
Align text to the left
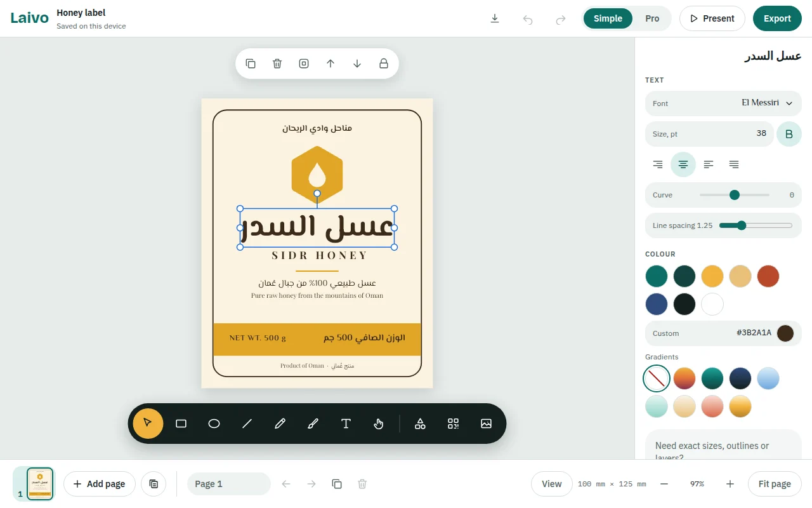click(709, 164)
